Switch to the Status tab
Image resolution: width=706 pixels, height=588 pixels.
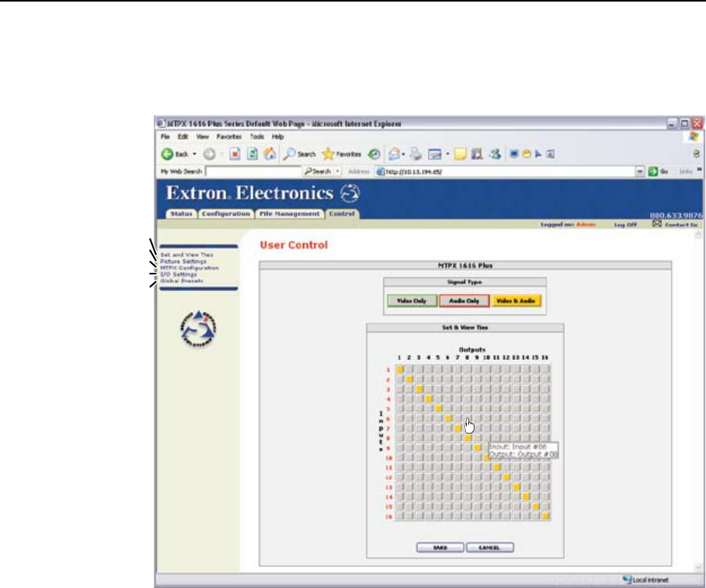point(181,214)
